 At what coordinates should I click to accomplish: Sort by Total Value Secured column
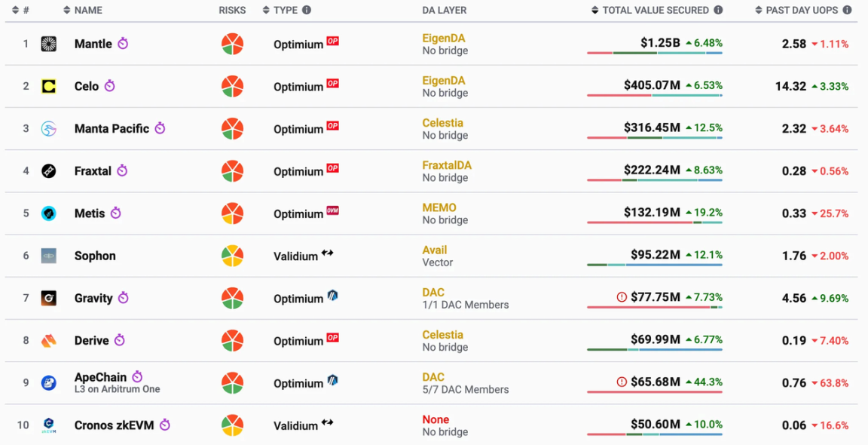(x=656, y=11)
